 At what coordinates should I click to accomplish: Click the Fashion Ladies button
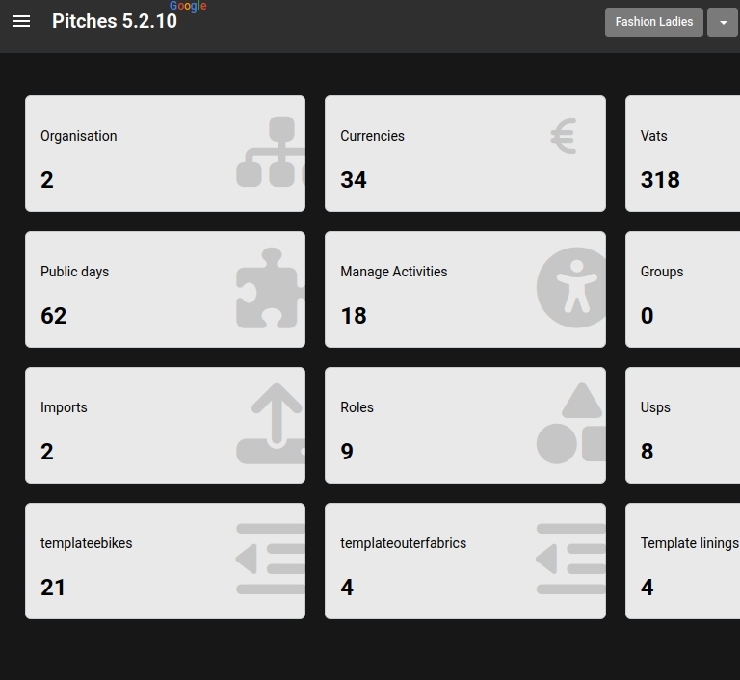[654, 22]
